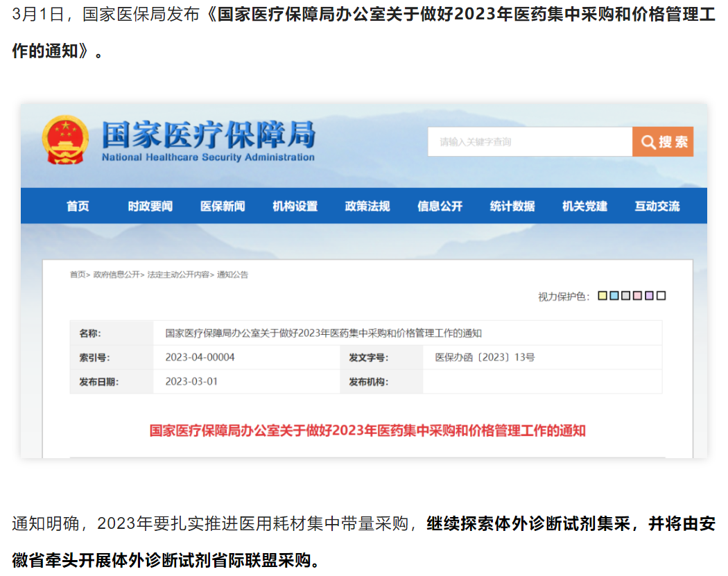Select the gray eye-protection color swatch
This screenshot has width=728, height=576.
pyautogui.click(x=626, y=296)
